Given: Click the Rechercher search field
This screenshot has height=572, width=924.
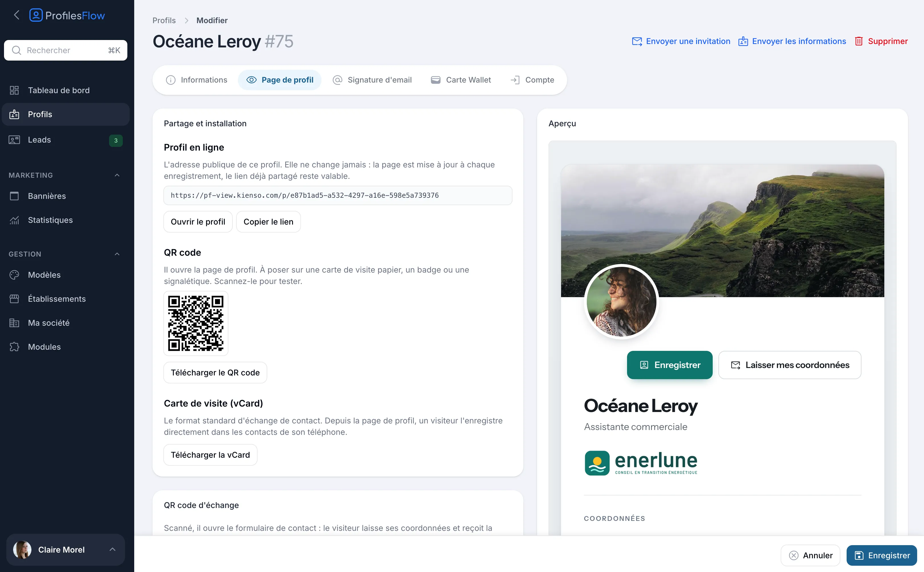Looking at the screenshot, I should coord(66,50).
